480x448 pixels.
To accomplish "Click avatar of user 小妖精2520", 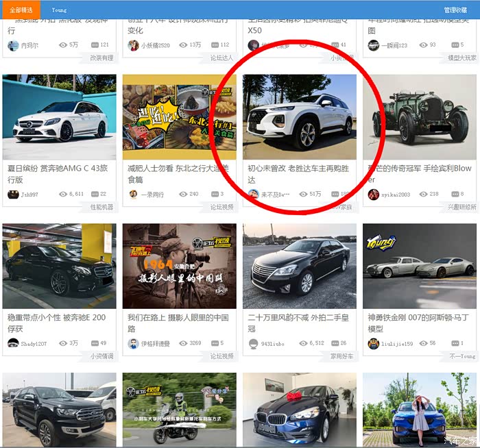I will tap(133, 45).
